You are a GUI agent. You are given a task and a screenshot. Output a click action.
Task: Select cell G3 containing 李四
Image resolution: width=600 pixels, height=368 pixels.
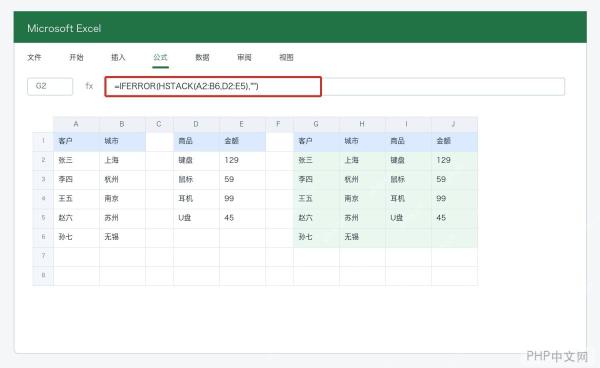(x=316, y=179)
